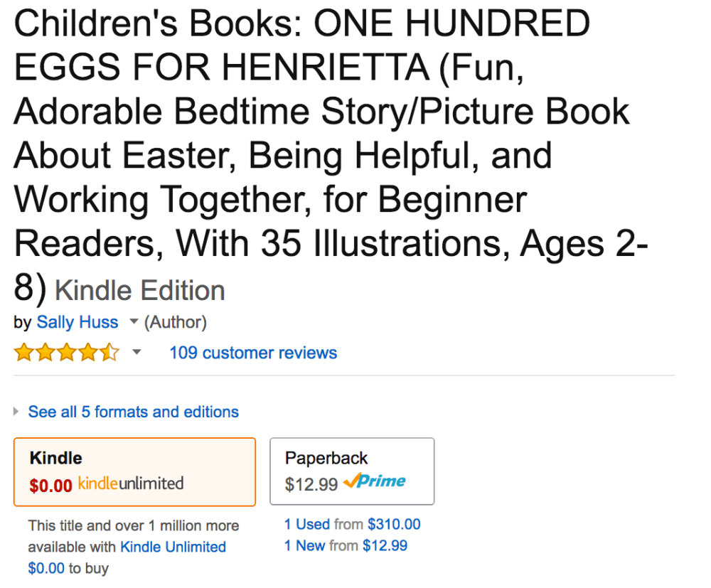
Task: Open the Sally Huss author link
Action: pos(77,323)
